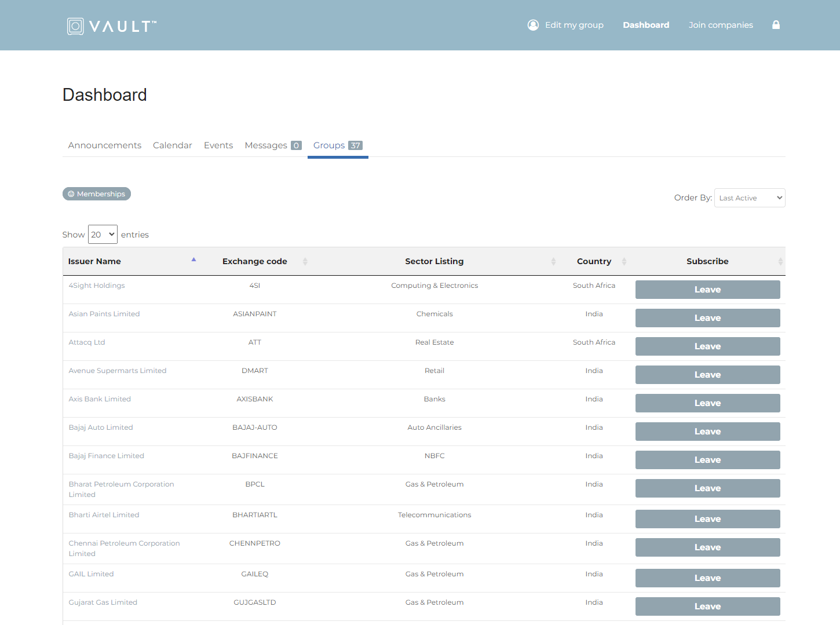Leave Chennai Petroleum Corporation group
Image resolution: width=840 pixels, height=625 pixels.
pos(708,547)
